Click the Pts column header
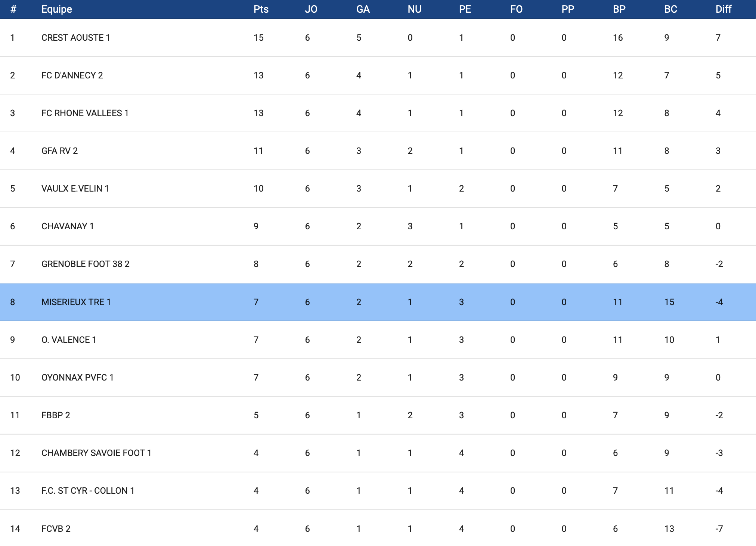756x546 pixels. [x=261, y=9]
